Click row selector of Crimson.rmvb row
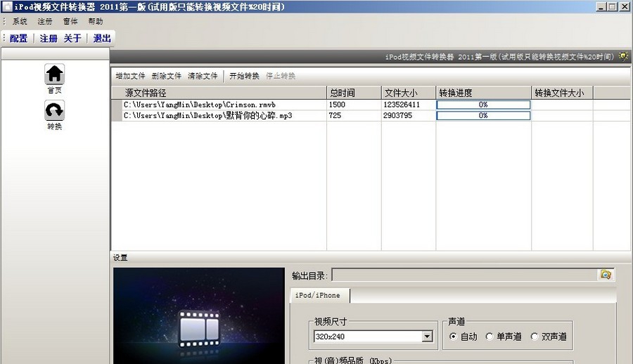This screenshot has height=364, width=633. 117,105
